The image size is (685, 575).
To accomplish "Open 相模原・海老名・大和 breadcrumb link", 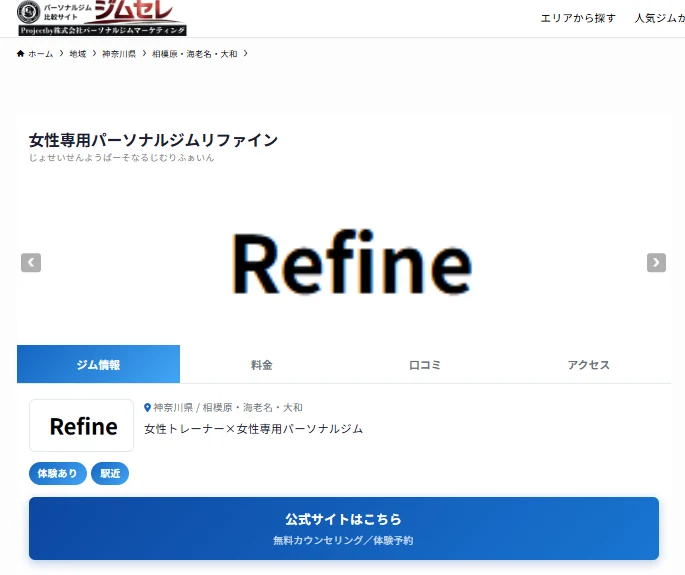I will (x=194, y=54).
